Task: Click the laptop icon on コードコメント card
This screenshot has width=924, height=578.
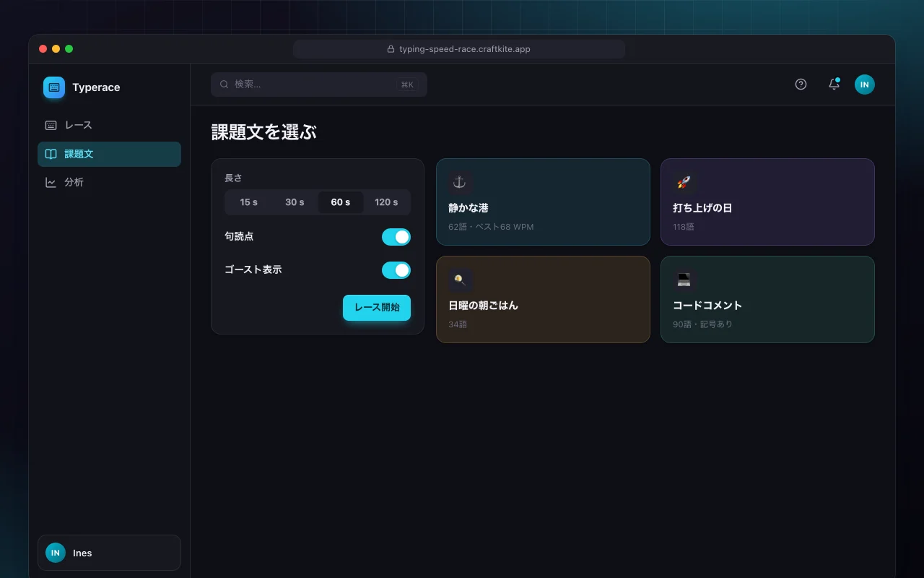Action: point(684,280)
